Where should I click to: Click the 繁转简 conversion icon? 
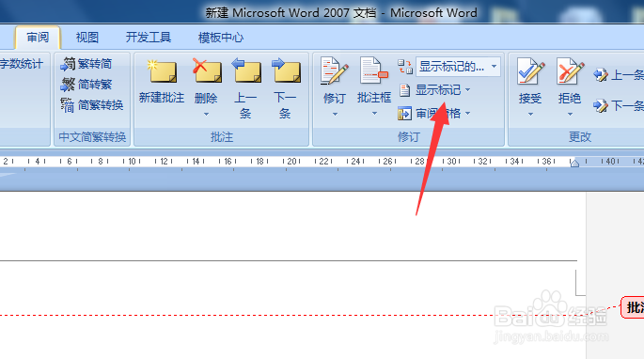[x=68, y=64]
